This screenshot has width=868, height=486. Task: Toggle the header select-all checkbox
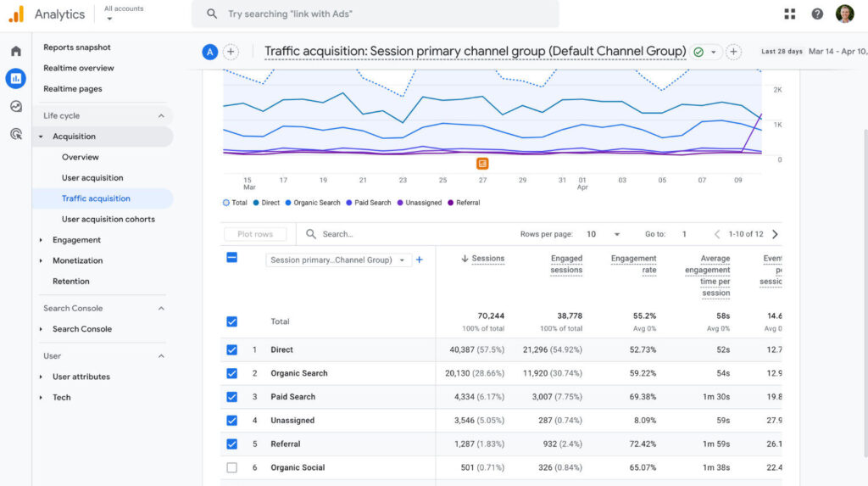pos(232,257)
